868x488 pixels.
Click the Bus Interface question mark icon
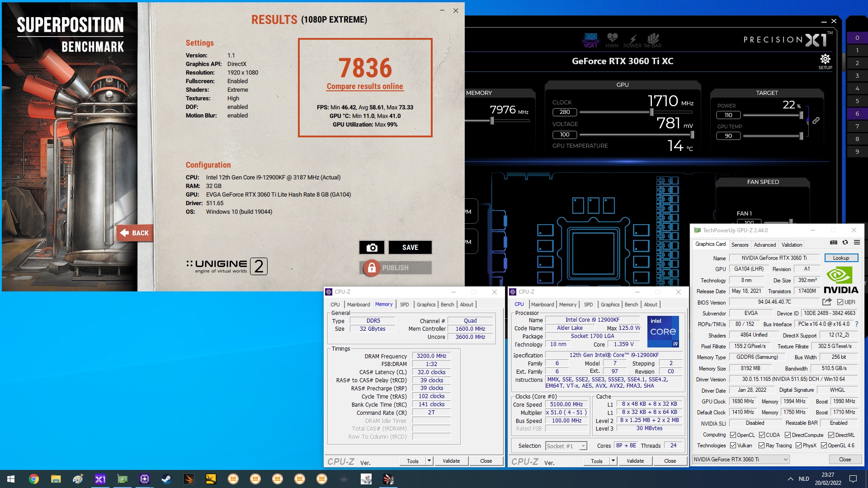point(856,324)
